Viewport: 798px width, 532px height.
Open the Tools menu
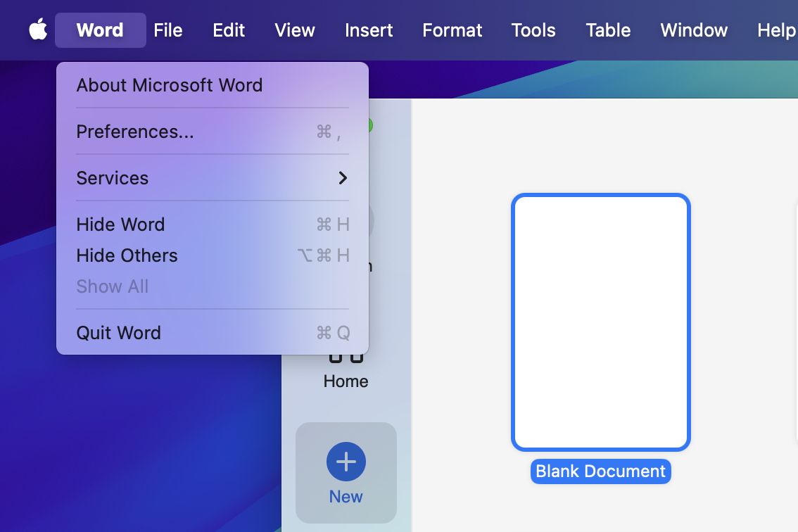[533, 30]
